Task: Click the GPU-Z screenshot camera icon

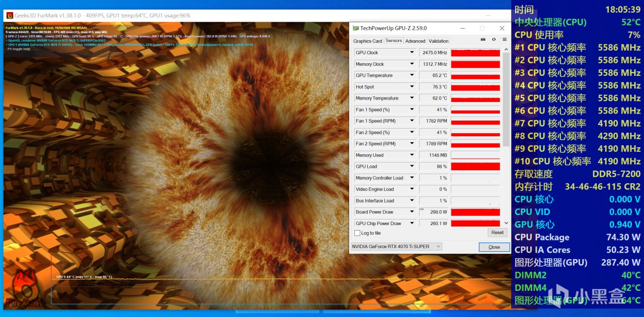Action: 483,40
